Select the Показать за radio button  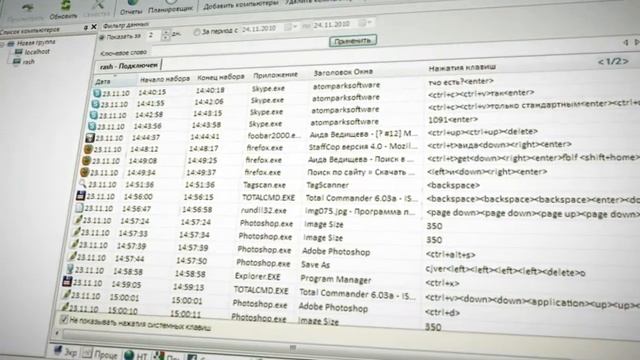click(102, 38)
